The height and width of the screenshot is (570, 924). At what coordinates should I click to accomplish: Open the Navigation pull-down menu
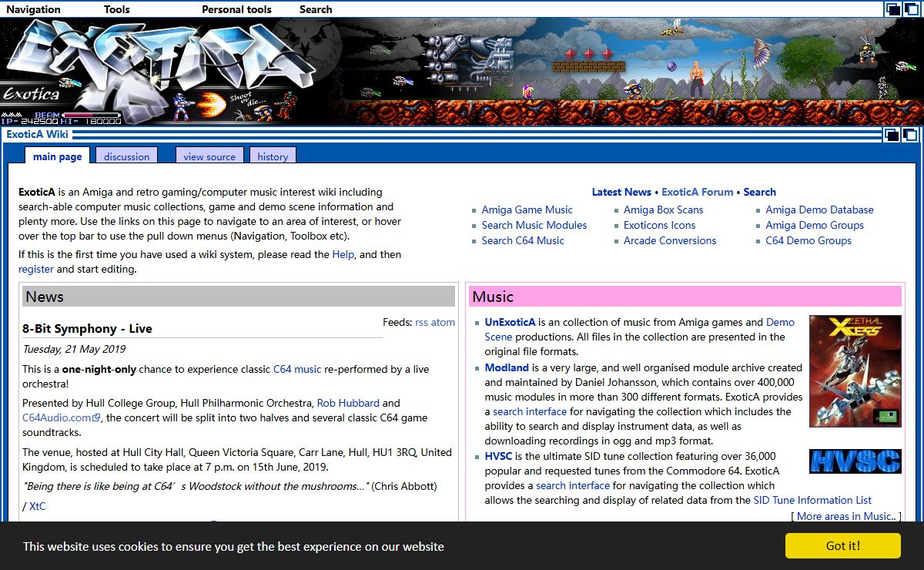point(33,9)
